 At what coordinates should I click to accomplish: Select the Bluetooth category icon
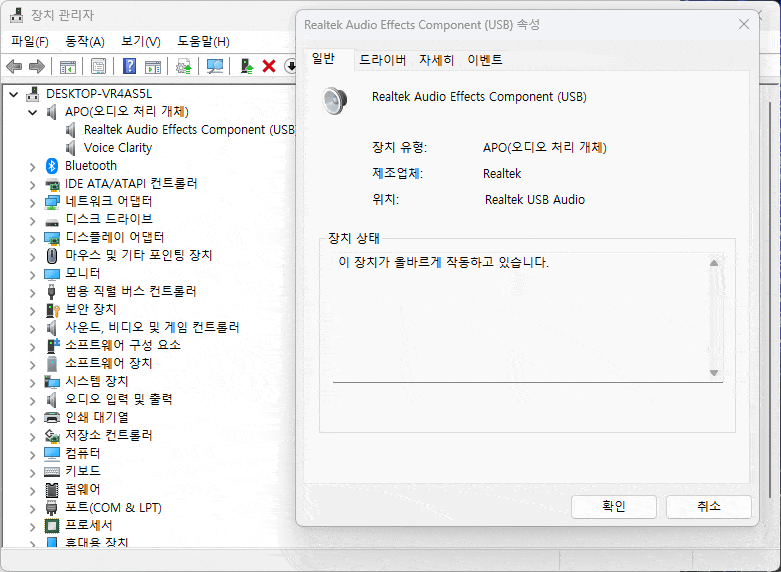coord(52,166)
